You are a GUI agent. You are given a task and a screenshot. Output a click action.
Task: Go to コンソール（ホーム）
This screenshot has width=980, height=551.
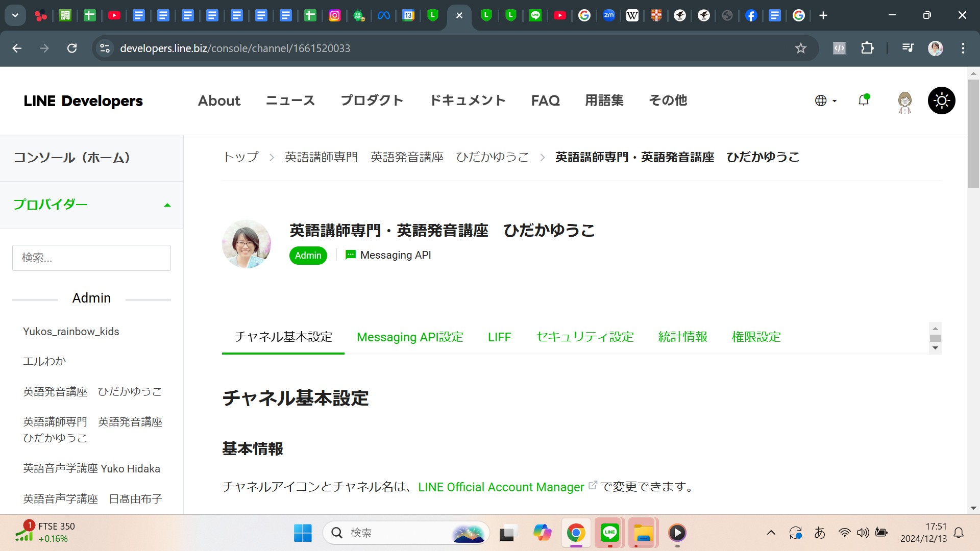tap(91, 158)
